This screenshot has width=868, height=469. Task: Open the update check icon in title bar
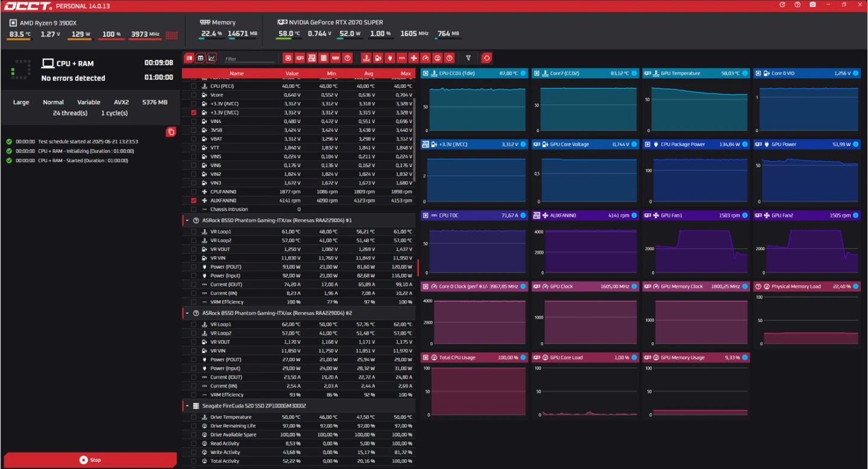pyautogui.click(x=782, y=5)
